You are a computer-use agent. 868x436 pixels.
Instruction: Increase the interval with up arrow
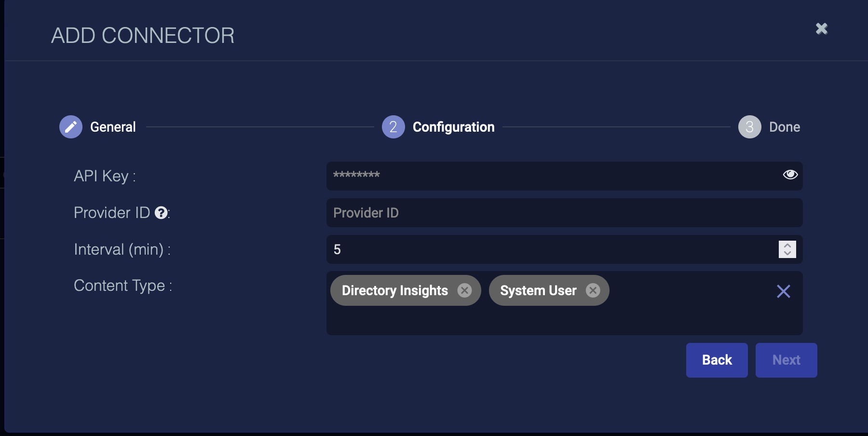point(787,245)
